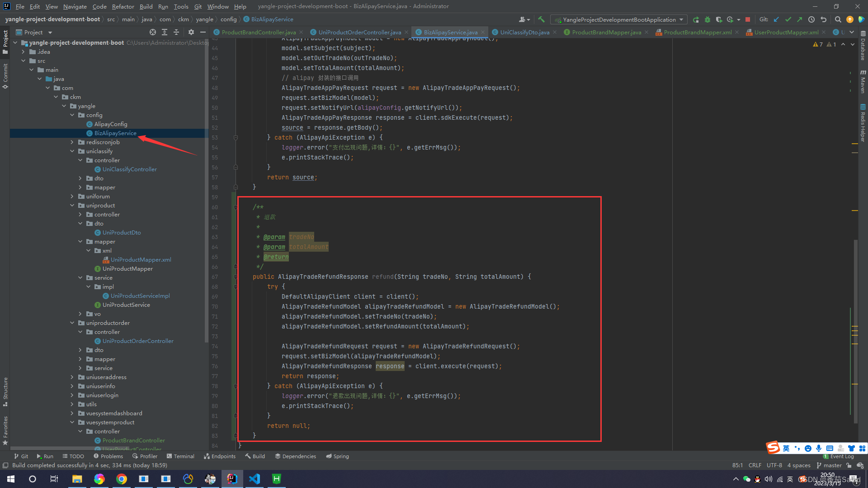Open Visual Studio Code from taskbar
This screenshot has width=868, height=488.
click(255, 479)
